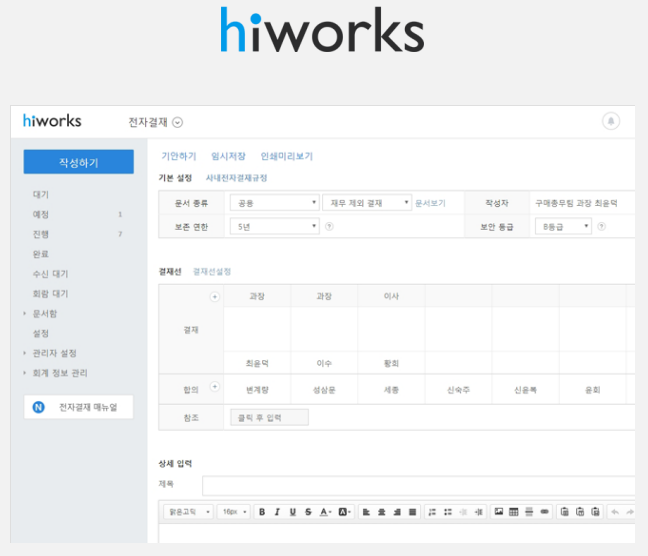Screen dimensions: 648x556
Task: Increase indent in the editor
Action: pyautogui.click(x=479, y=512)
